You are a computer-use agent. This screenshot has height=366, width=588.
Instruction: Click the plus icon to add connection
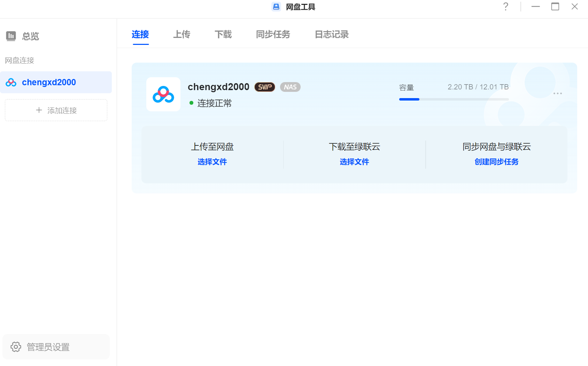(x=39, y=110)
